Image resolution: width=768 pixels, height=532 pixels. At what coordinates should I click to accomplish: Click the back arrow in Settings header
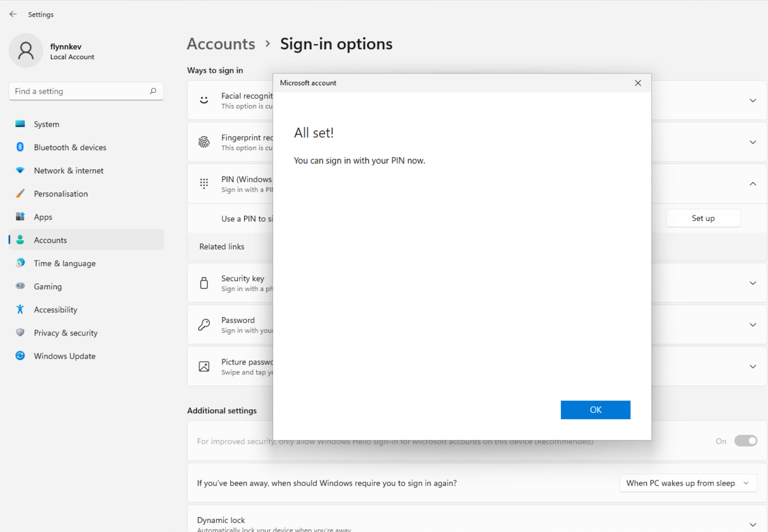[13, 14]
